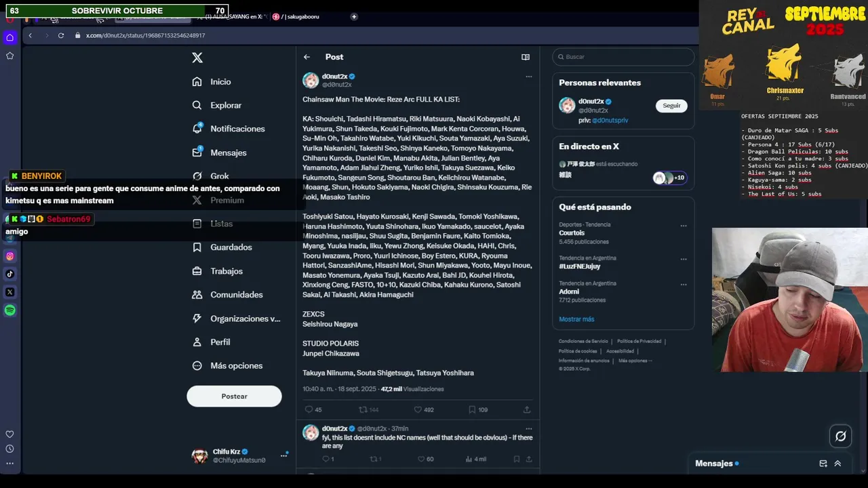This screenshot has height=488, width=868.
Task: Click Mostrar más under trends
Action: [x=576, y=319]
